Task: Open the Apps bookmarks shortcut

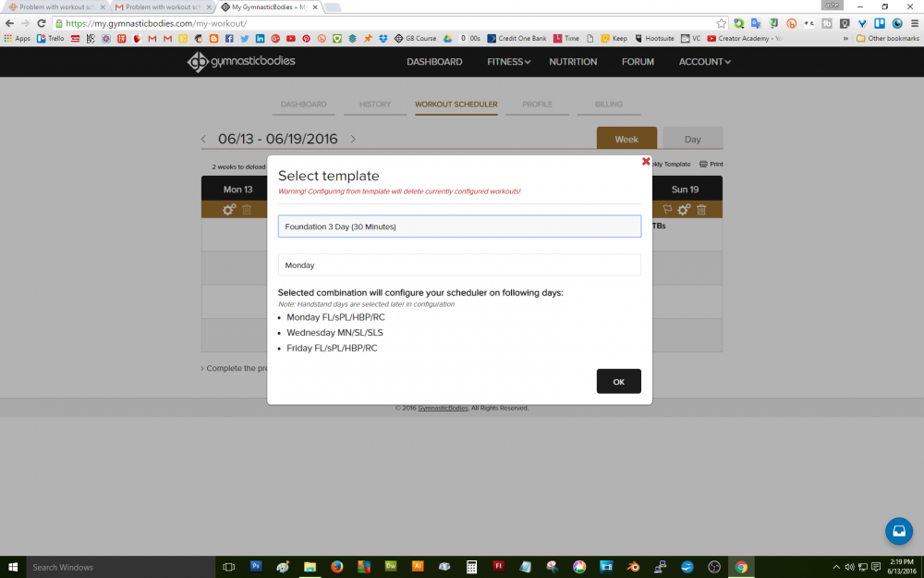Action: tap(17, 38)
